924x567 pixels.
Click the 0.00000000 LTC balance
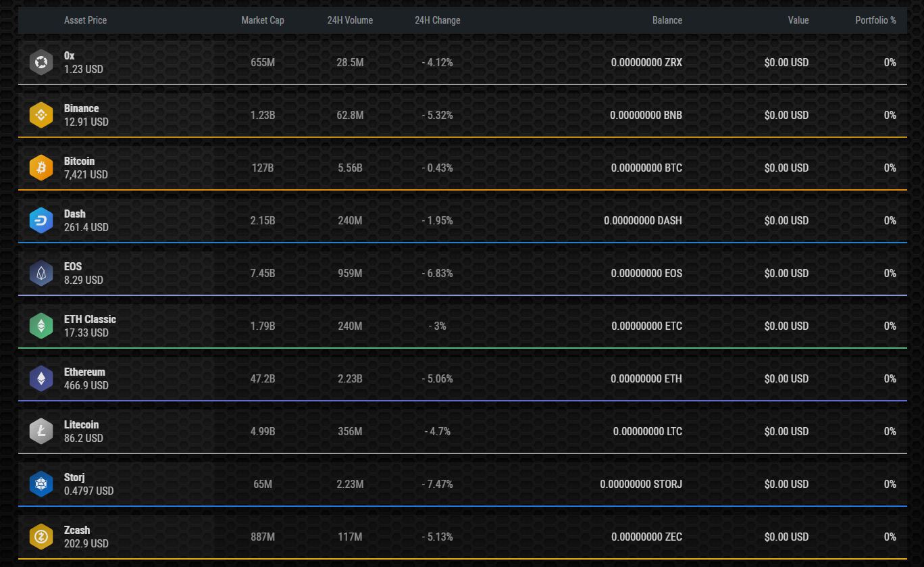(648, 431)
